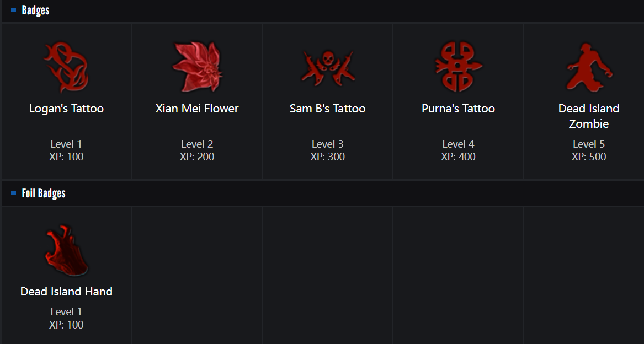Click the blue square beside Foil Badges
The width and height of the screenshot is (644, 344).
[14, 193]
